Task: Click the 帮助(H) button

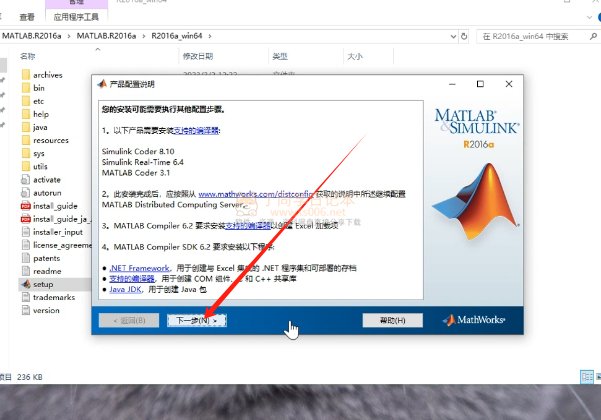Action: click(x=392, y=320)
